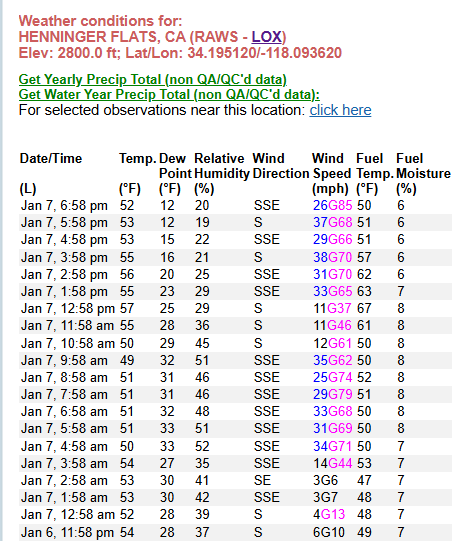
Task: Click the 'Jan 7, 2:58 am' date cell
Action: tap(64, 481)
